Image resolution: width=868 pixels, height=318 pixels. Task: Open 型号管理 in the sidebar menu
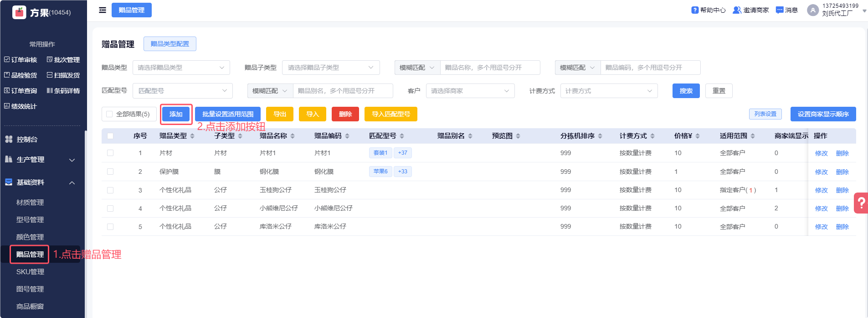[30, 220]
